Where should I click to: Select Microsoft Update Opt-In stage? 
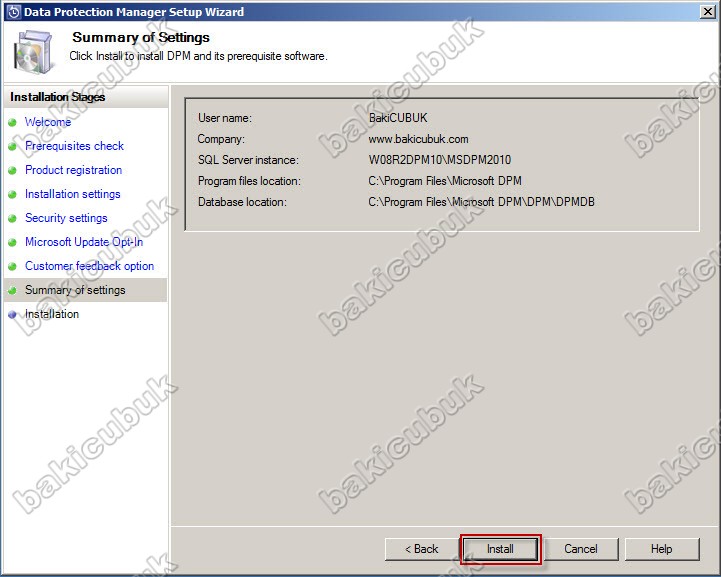pyautogui.click(x=84, y=242)
